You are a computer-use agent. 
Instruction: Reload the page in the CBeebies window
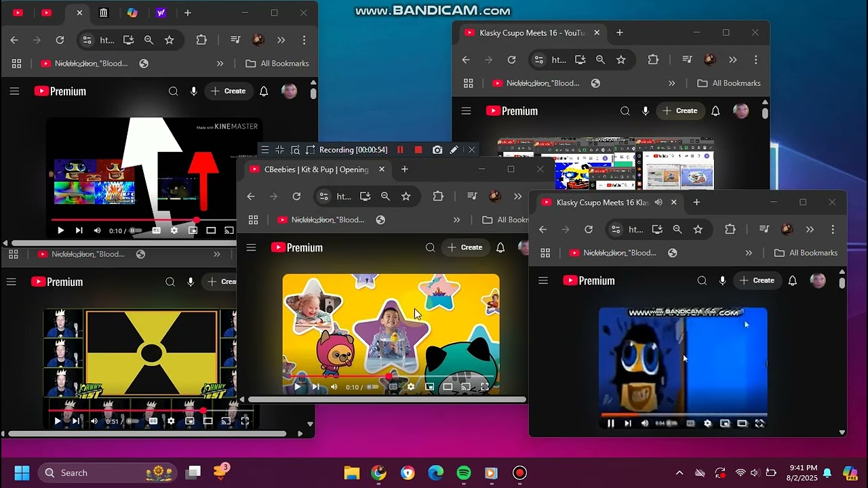pos(296,197)
